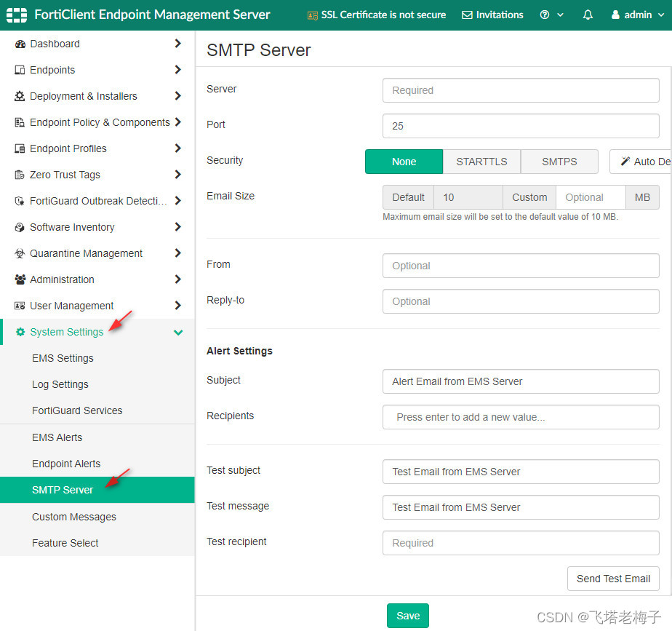672x631 pixels.
Task: Click the Reply-to input field
Action: point(521,301)
